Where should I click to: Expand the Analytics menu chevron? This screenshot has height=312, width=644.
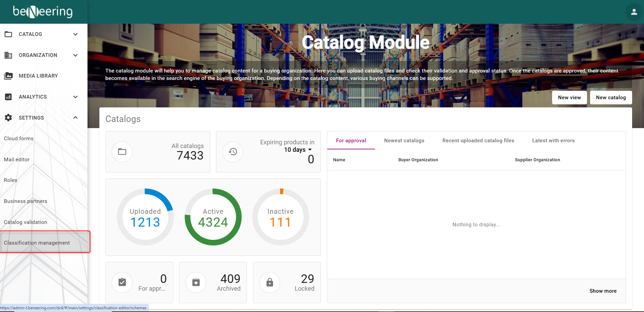pyautogui.click(x=76, y=97)
